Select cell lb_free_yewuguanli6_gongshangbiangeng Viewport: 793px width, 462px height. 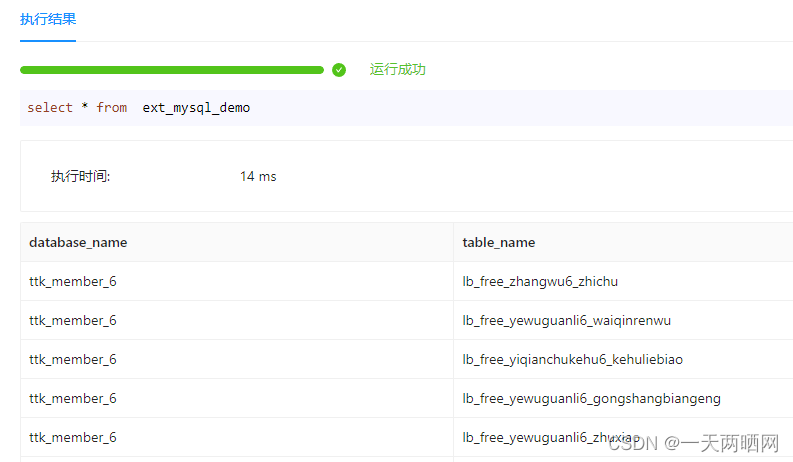[623, 398]
